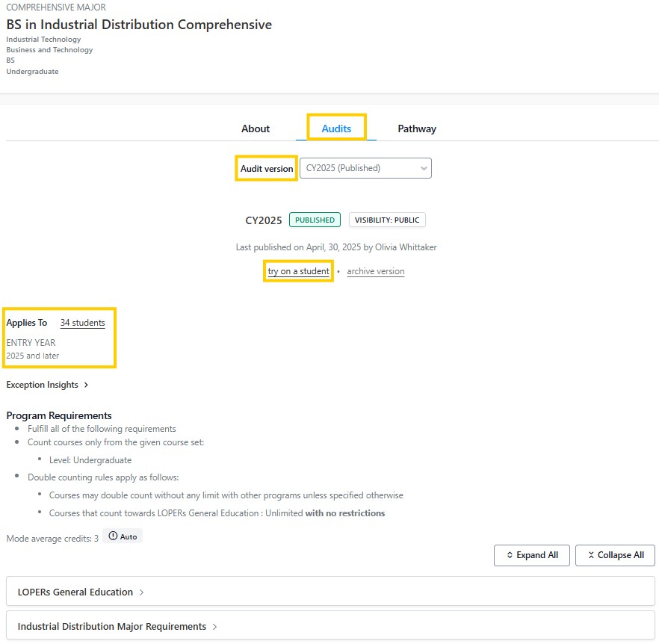
Task: Click the Business and Technology text
Action: tap(49, 49)
